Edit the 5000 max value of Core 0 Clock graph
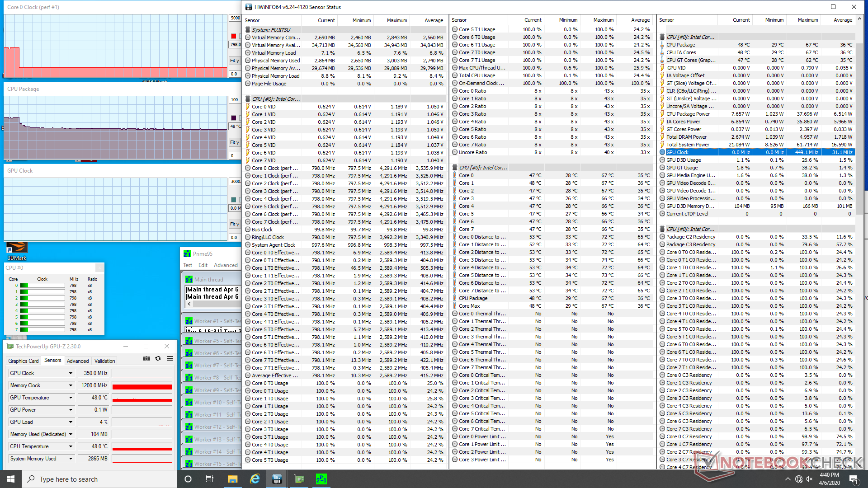The height and width of the screenshot is (488, 868). pyautogui.click(x=235, y=18)
